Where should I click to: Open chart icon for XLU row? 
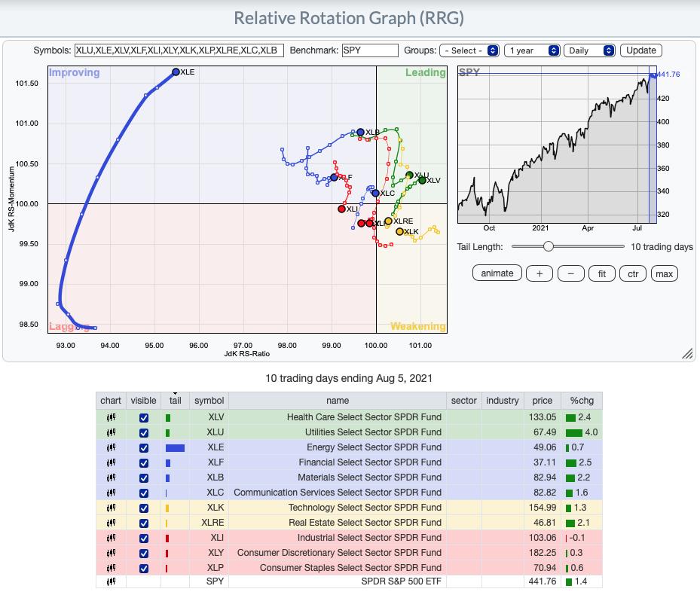(x=111, y=432)
